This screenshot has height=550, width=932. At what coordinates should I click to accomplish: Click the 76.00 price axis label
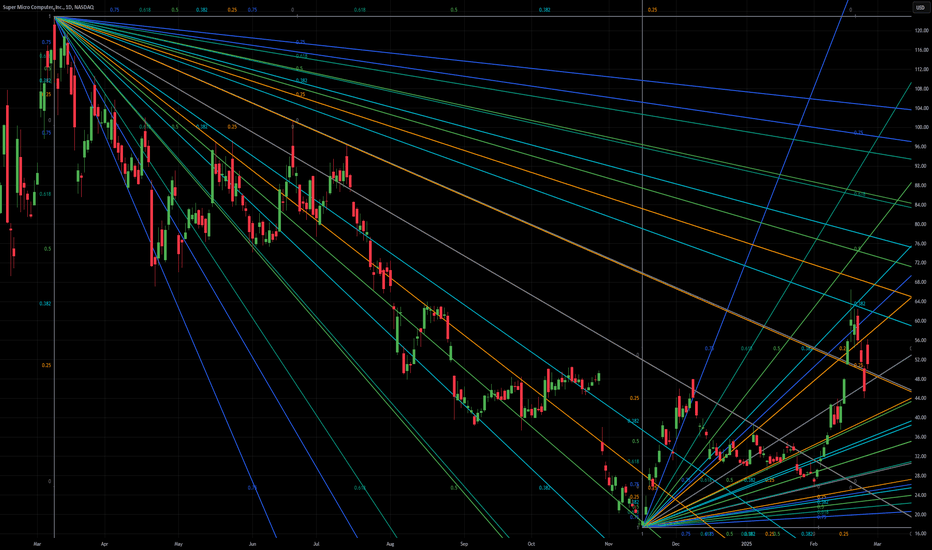click(922, 244)
